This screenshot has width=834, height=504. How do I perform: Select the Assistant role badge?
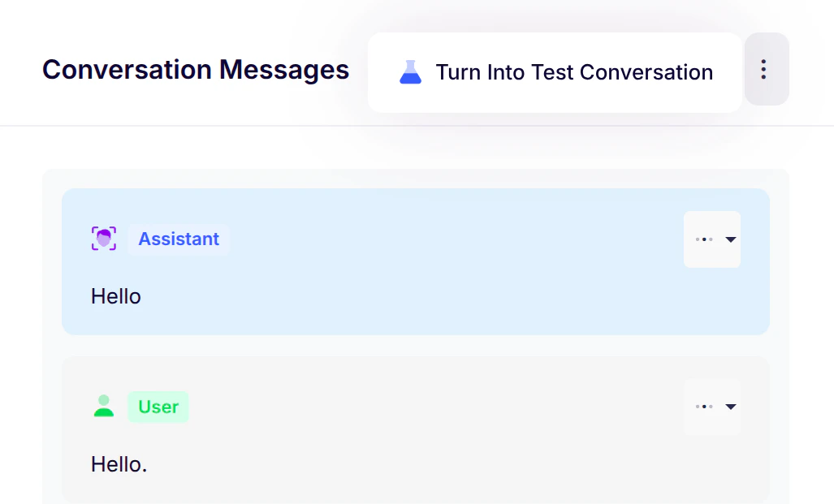pyautogui.click(x=178, y=239)
